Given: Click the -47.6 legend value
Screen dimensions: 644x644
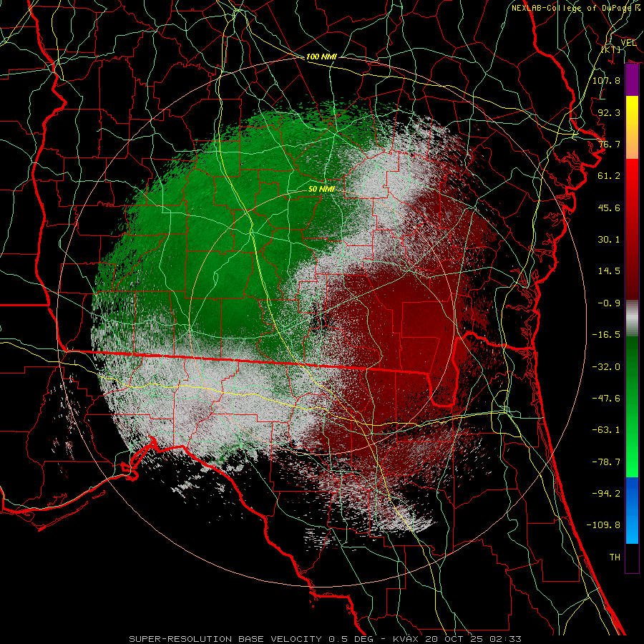Looking at the screenshot, I should (x=606, y=399).
